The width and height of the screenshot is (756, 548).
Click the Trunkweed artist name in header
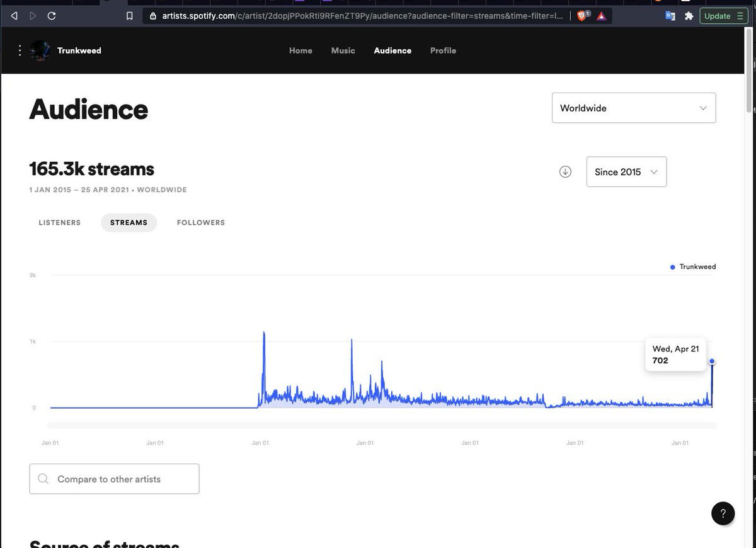coord(79,50)
